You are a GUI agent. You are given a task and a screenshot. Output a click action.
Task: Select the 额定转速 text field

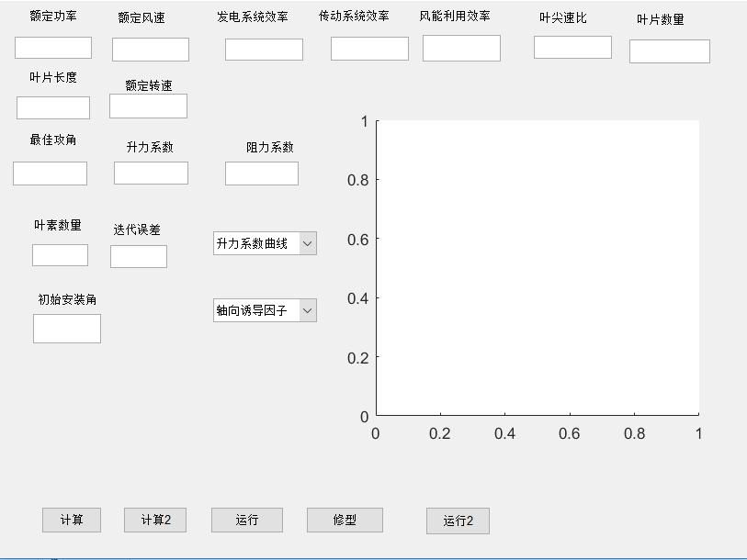(148, 106)
